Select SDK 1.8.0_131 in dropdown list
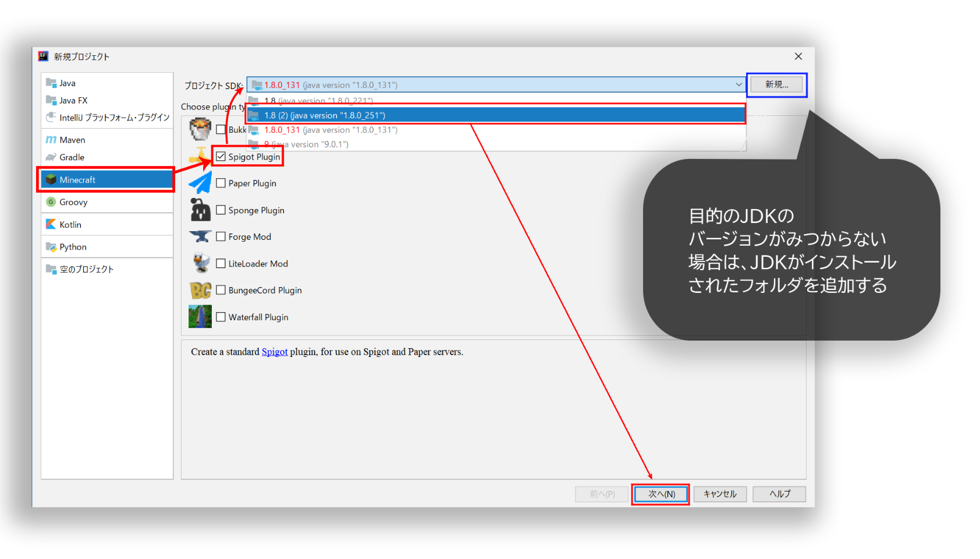Image resolution: width=980 pixels, height=559 pixels. 496,130
